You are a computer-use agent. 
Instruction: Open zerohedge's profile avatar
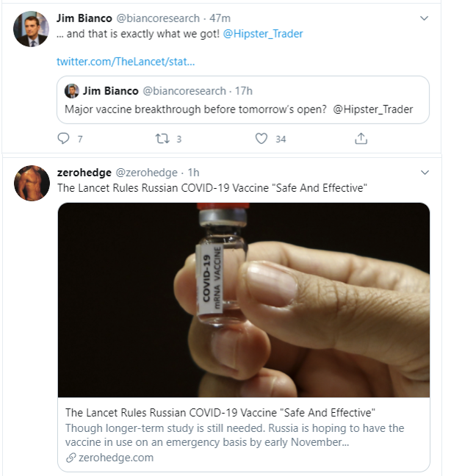click(32, 184)
